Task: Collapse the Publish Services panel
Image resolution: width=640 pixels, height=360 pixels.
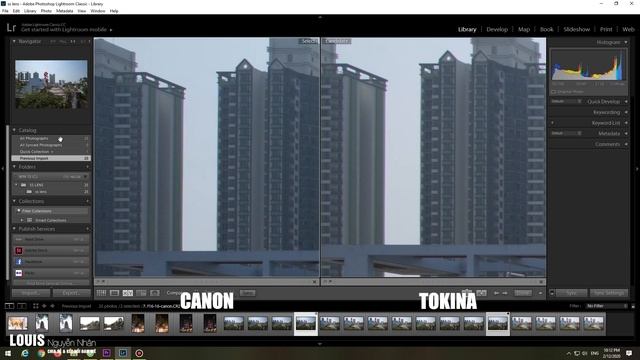Action: (14, 229)
